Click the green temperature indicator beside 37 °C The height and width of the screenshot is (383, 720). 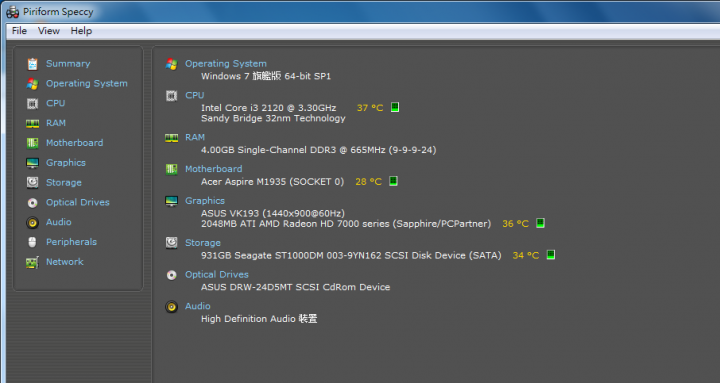coord(394,107)
